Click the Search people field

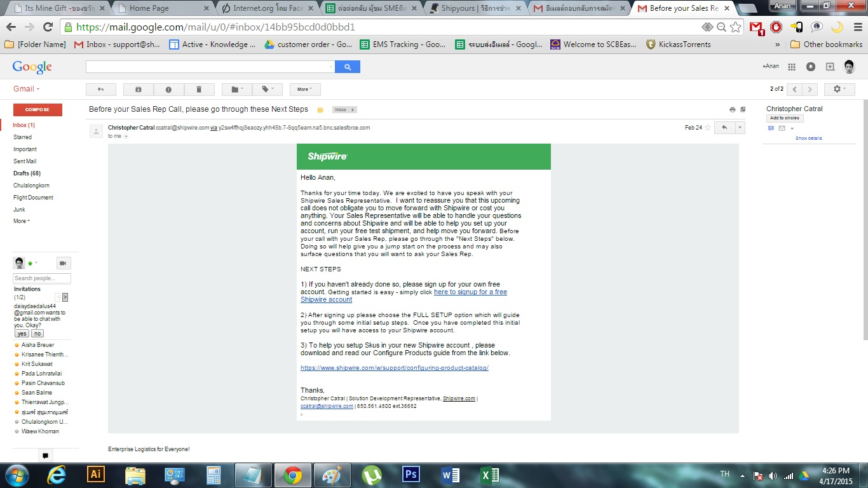pyautogui.click(x=42, y=278)
